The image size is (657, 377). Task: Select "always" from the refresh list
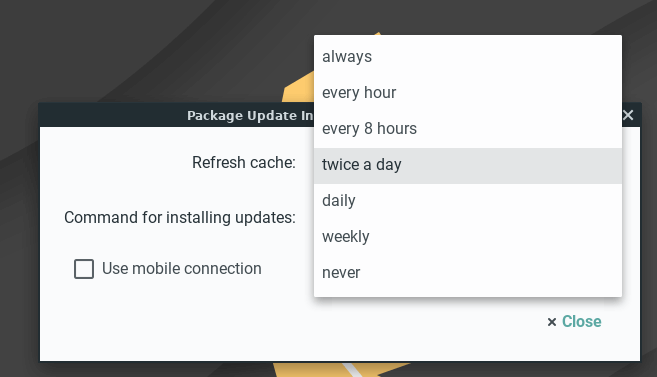tap(468, 57)
